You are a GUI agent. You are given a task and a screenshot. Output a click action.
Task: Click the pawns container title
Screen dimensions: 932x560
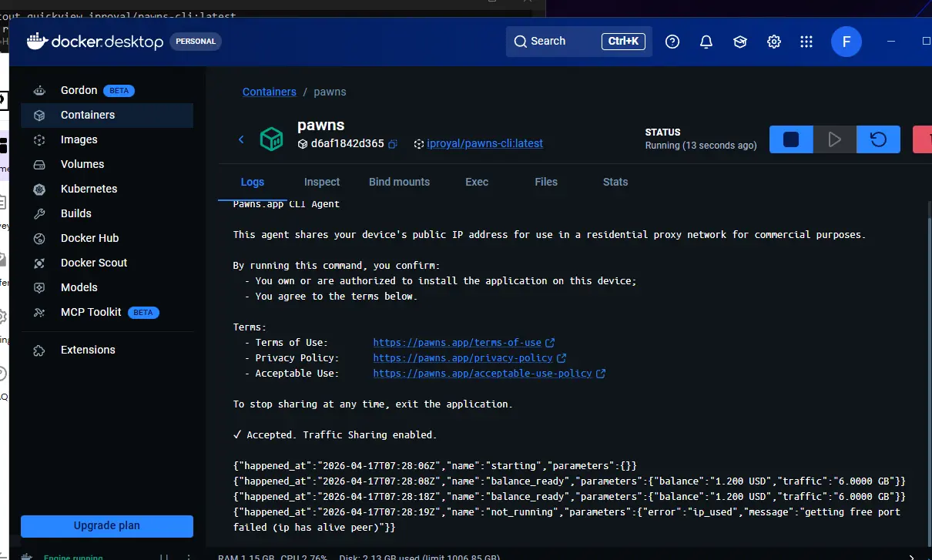[321, 125]
